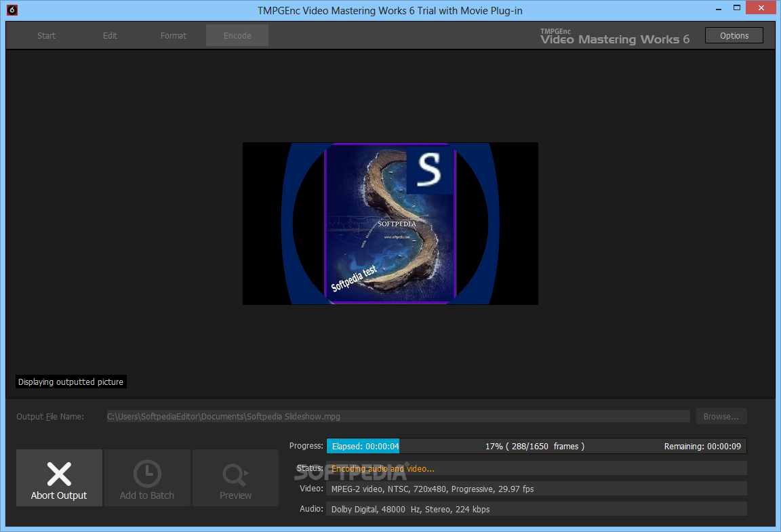Switch to the Edit stage tab
This screenshot has width=781, height=532.
pyautogui.click(x=110, y=35)
